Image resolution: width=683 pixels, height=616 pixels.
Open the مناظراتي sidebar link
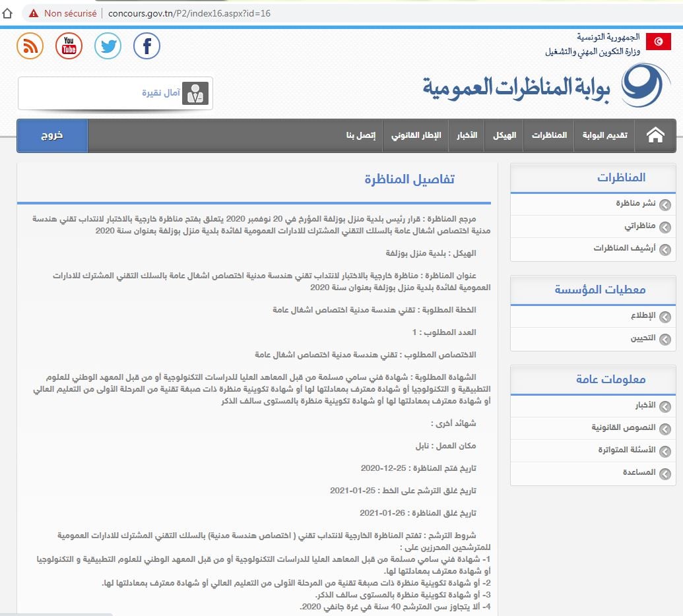tap(639, 226)
